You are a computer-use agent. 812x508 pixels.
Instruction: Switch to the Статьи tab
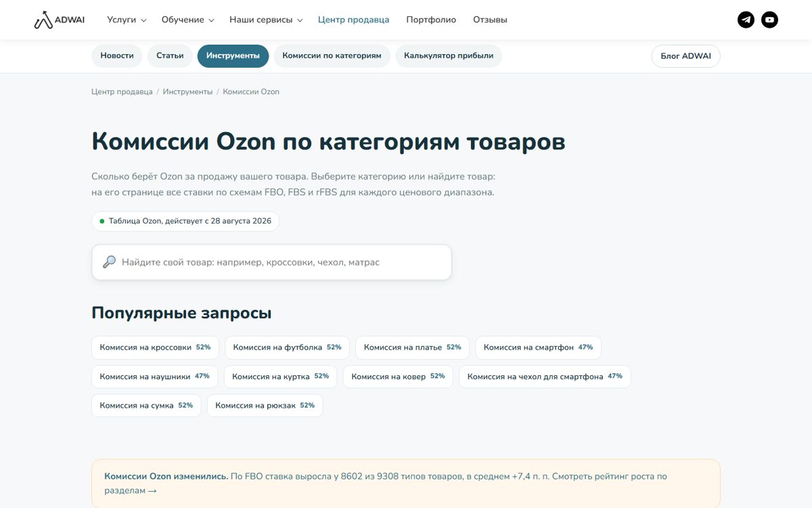[x=170, y=56]
